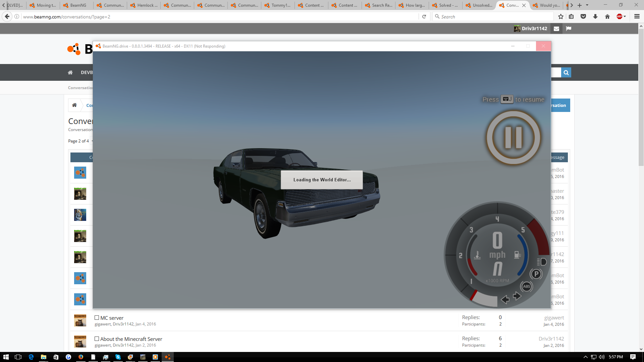Open the inbox envelope icon
Viewport: 644px width, 362px height.
[x=556, y=28]
